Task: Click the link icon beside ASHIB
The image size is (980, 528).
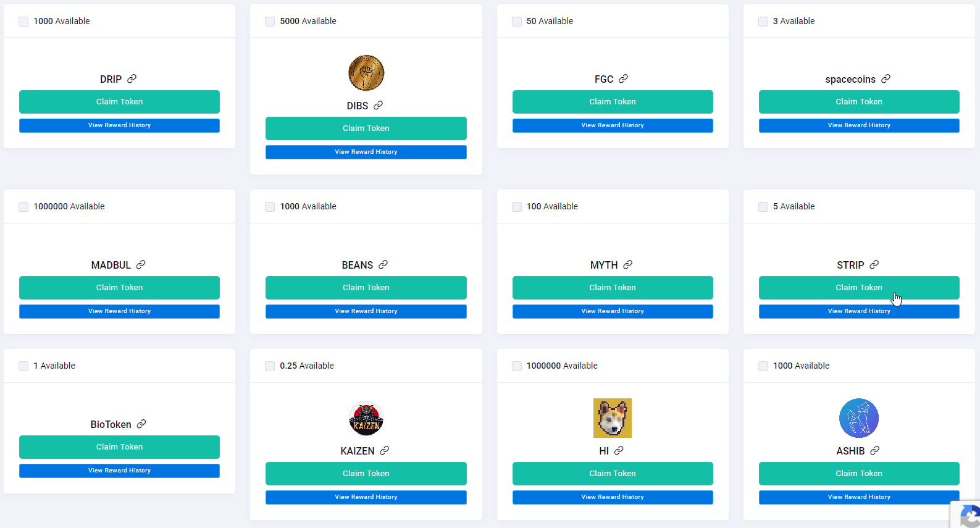Action: (874, 451)
